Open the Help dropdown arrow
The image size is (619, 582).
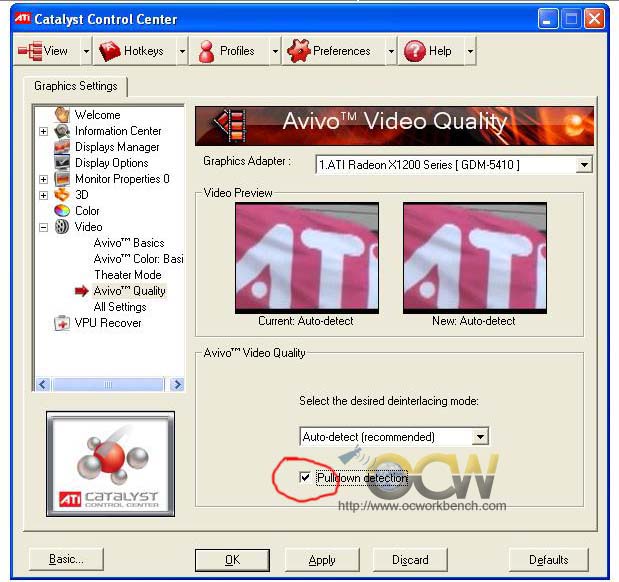click(x=470, y=51)
